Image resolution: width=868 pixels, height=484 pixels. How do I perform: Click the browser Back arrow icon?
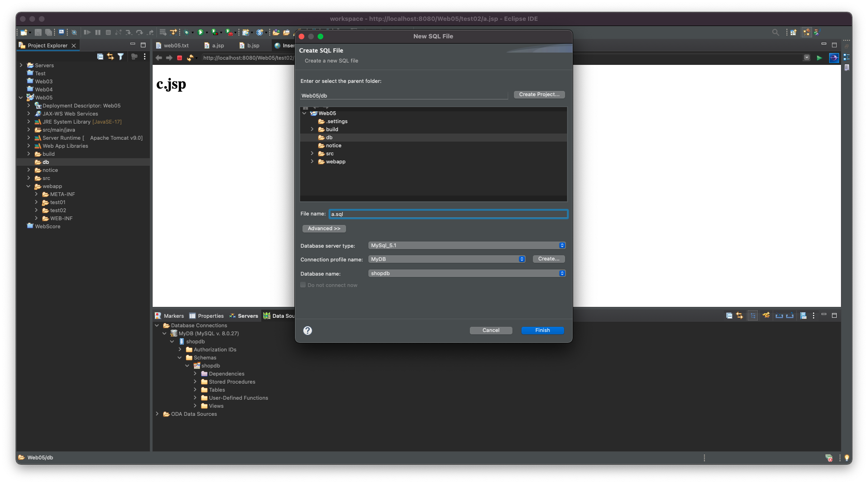159,58
